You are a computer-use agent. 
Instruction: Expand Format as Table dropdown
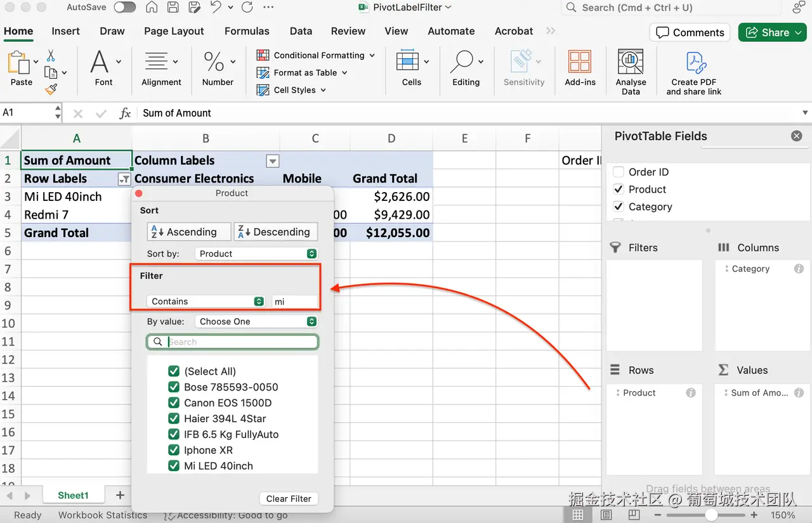344,73
